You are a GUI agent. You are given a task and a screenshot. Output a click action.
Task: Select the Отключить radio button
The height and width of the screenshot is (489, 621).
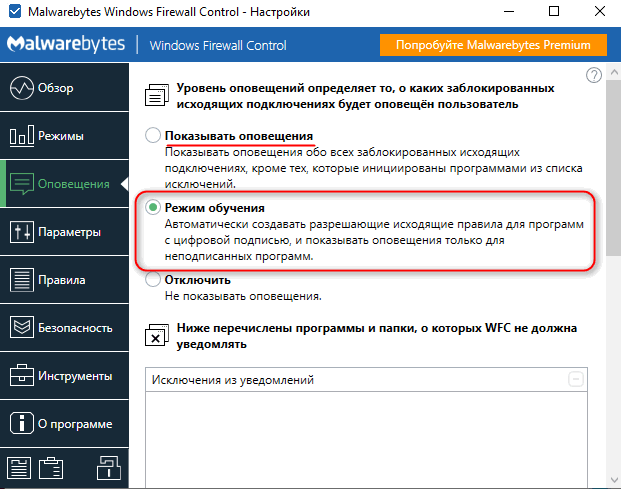pos(153,279)
